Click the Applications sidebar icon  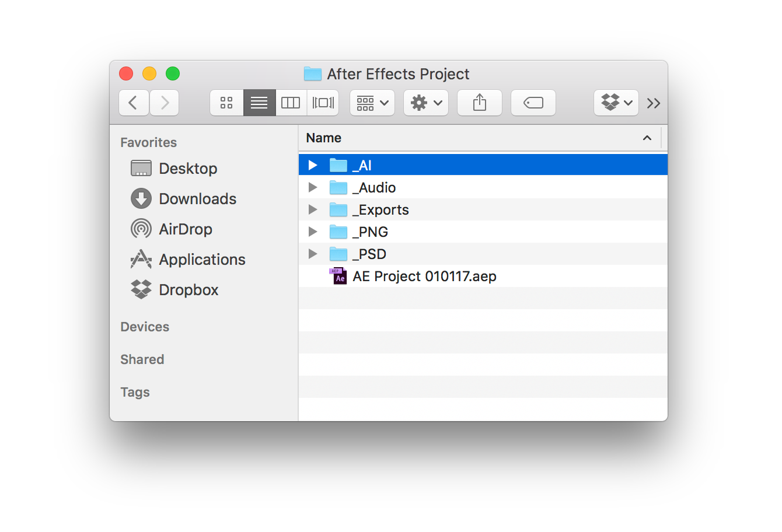[x=141, y=260]
